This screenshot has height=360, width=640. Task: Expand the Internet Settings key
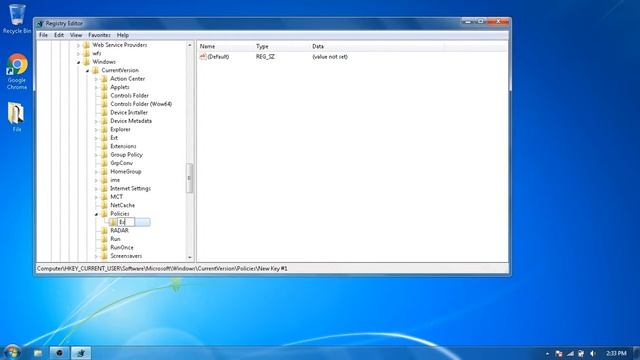point(96,189)
